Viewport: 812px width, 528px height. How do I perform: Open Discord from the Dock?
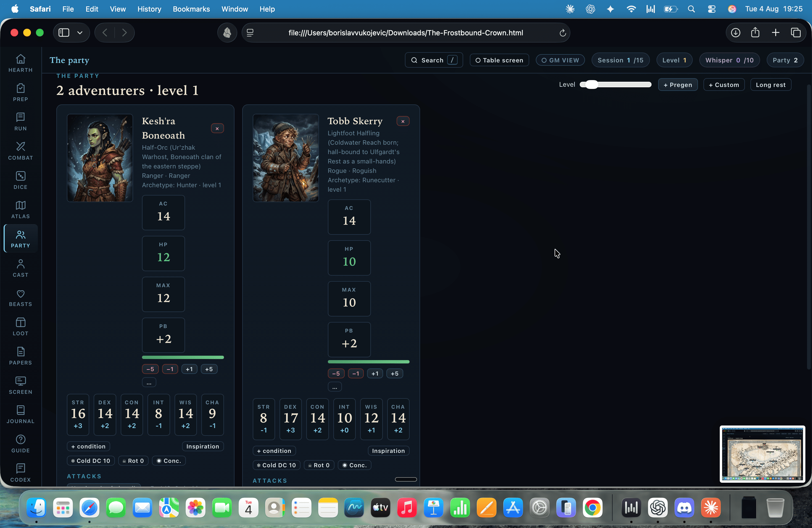coord(684,508)
